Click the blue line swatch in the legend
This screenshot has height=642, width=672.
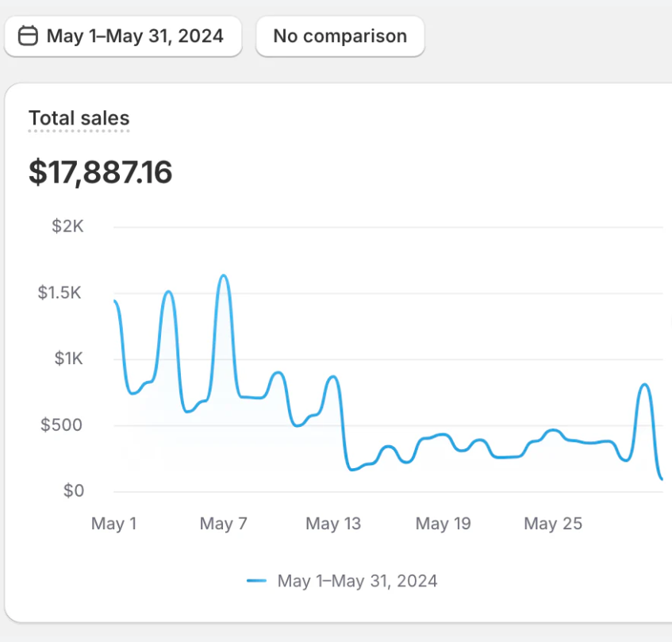(256, 581)
